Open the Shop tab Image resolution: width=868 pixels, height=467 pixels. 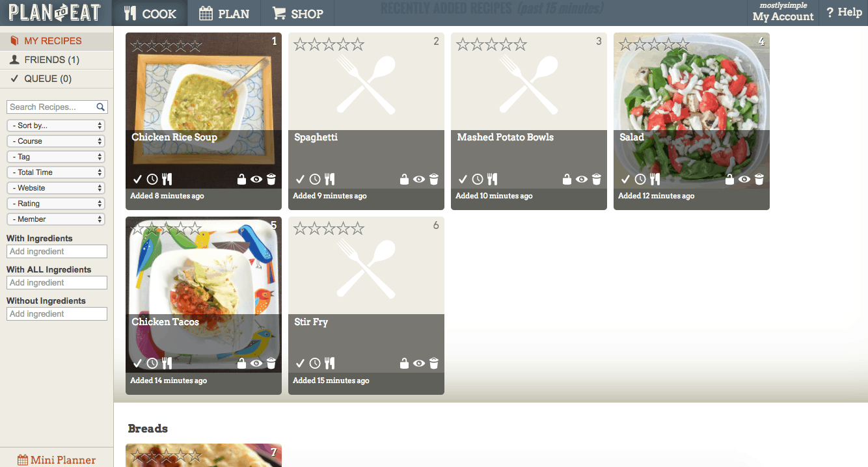[x=297, y=13]
